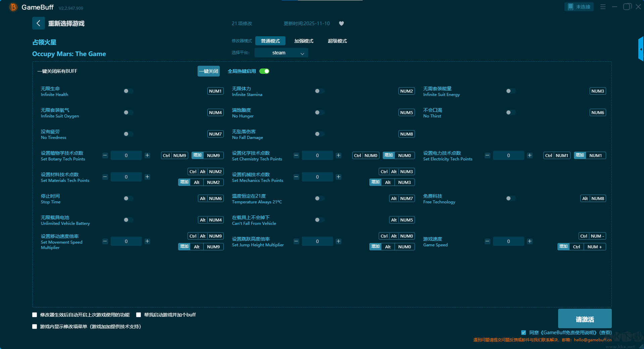
Task: Check the auto-enable last used functions box
Action: tap(35, 315)
